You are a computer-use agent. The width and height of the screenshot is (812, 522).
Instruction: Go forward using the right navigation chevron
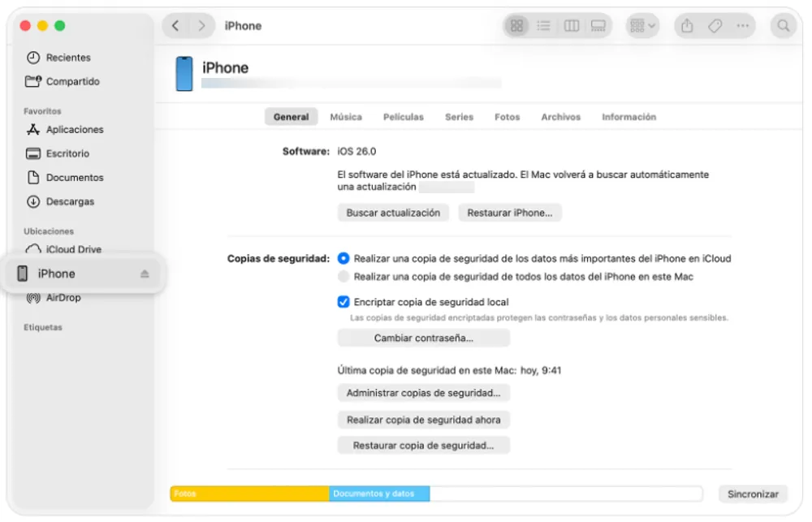[x=201, y=25]
